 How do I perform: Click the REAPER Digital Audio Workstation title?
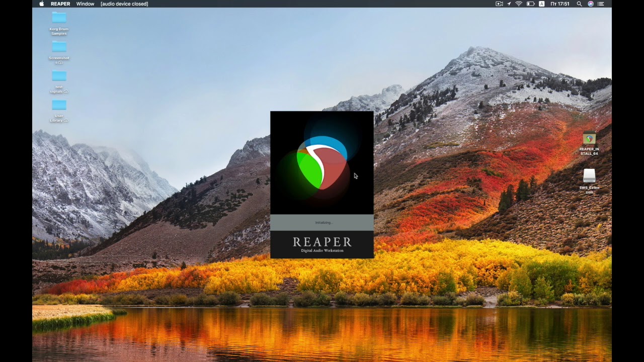click(x=322, y=244)
